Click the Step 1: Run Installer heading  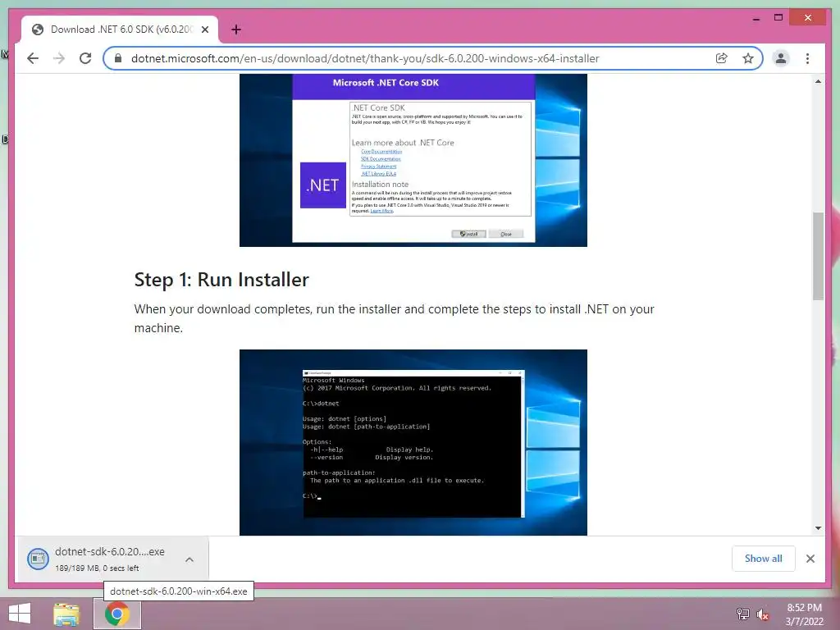coord(221,280)
